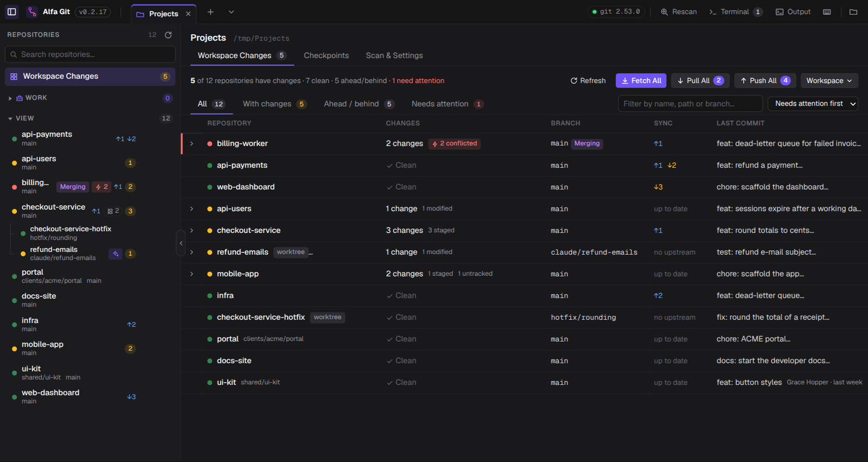
Task: Click the keyboard shortcuts icon
Action: click(x=827, y=12)
